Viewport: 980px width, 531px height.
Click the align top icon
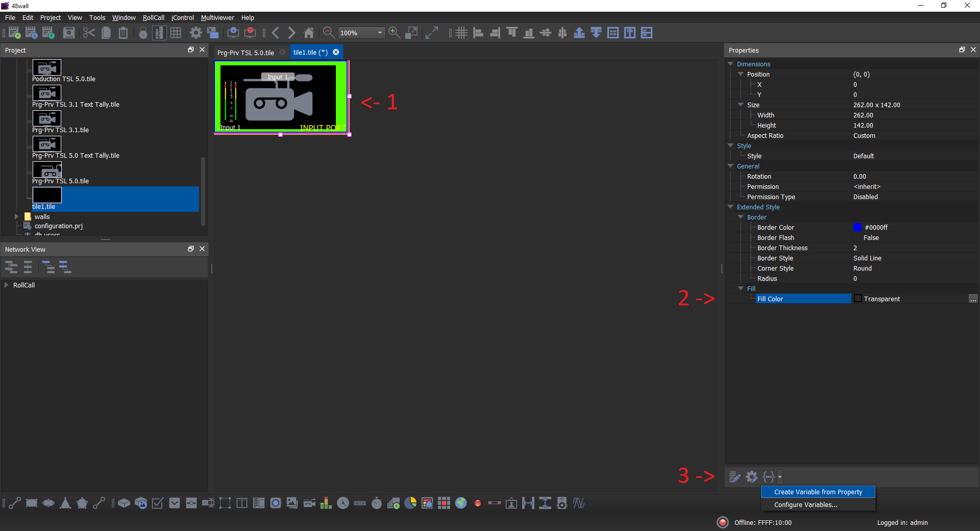tap(512, 33)
